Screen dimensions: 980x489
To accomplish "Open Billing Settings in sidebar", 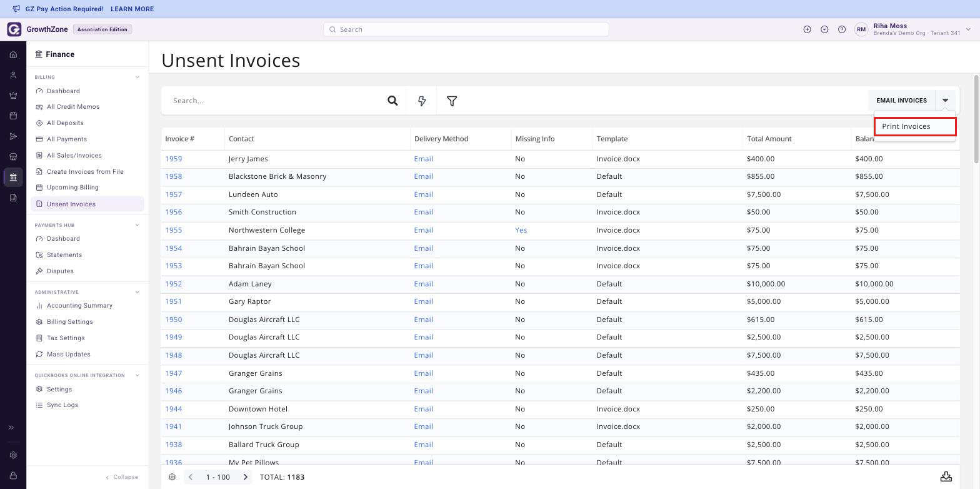I will [69, 322].
